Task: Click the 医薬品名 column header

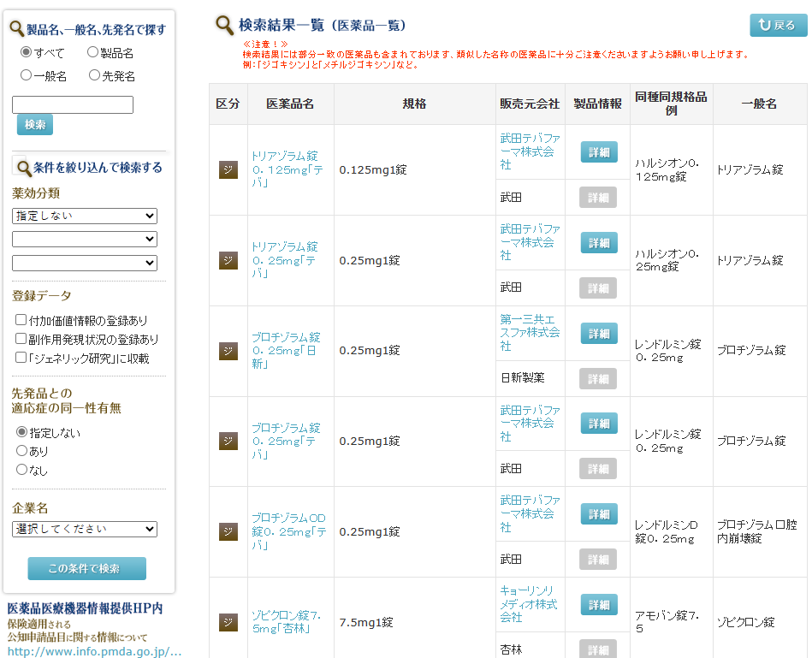Action: 290,104
